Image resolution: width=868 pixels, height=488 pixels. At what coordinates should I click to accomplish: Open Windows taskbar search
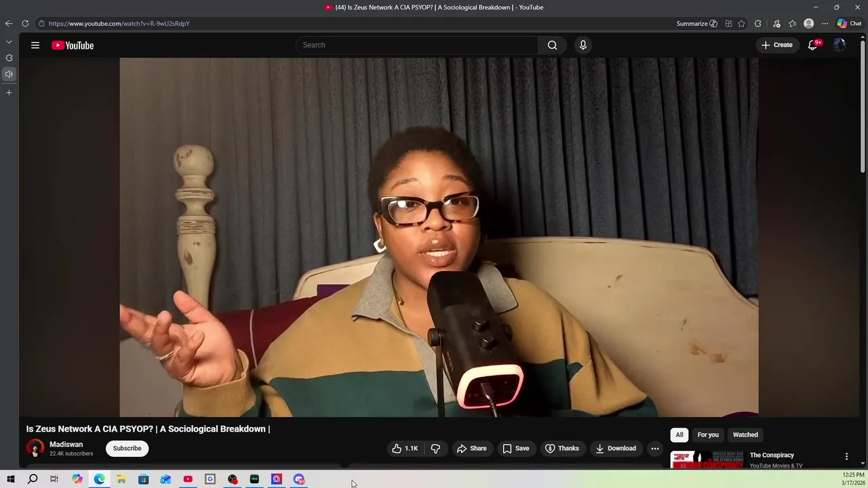point(33,479)
